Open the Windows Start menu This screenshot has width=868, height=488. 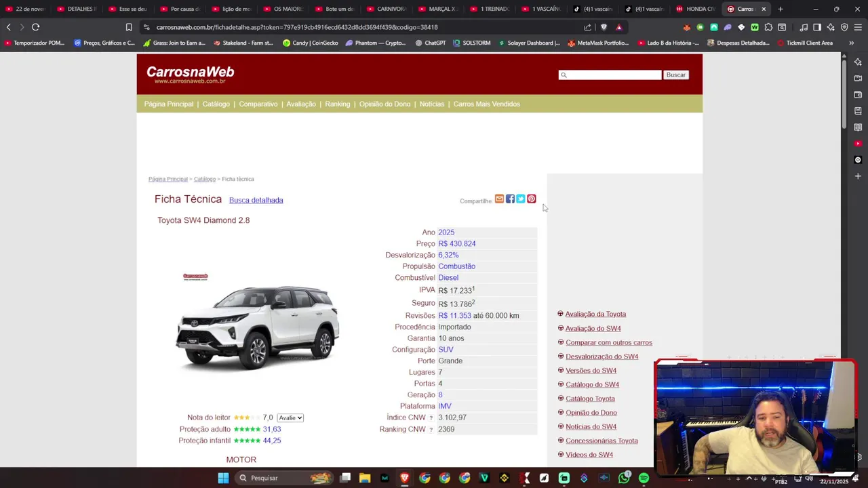[223, 478]
